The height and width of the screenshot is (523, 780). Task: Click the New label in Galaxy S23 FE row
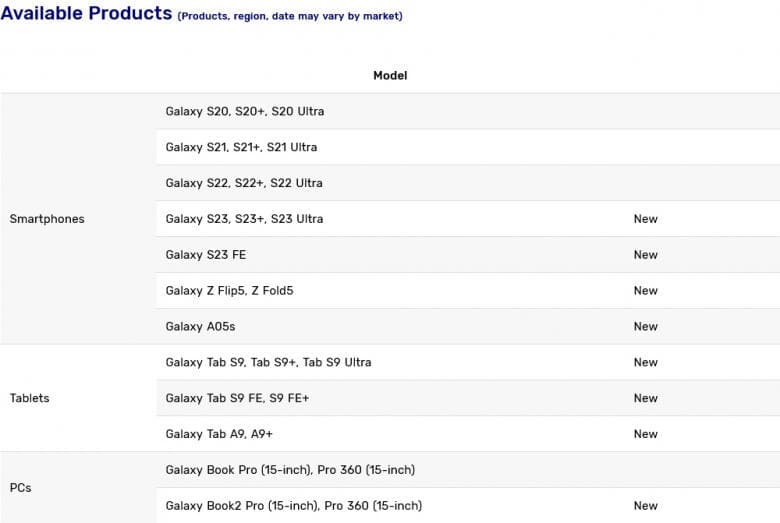(x=645, y=255)
